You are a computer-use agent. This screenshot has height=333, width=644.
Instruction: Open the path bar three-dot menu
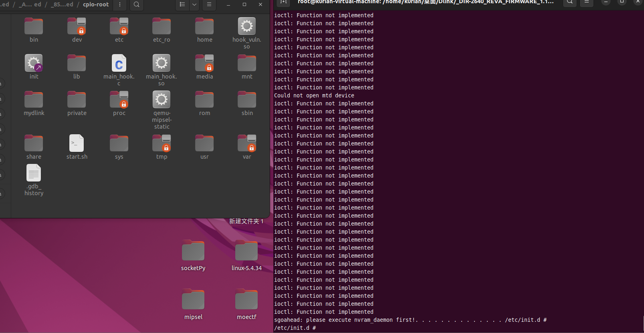119,4
